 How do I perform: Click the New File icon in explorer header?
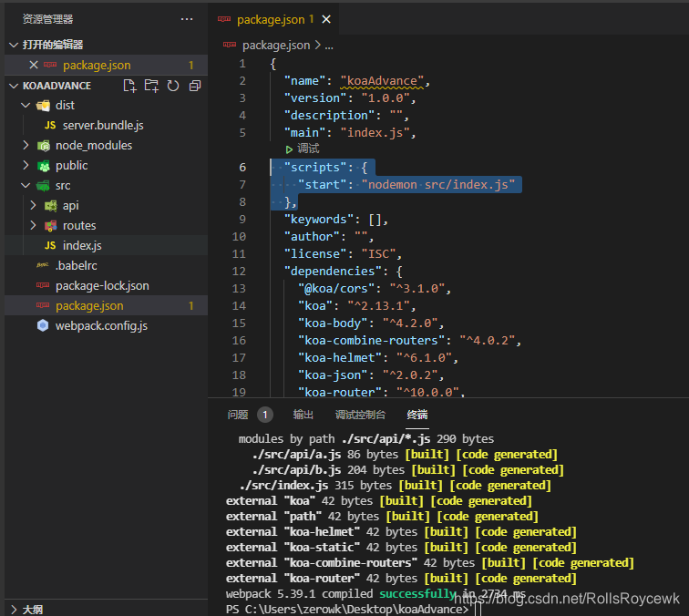coord(129,86)
